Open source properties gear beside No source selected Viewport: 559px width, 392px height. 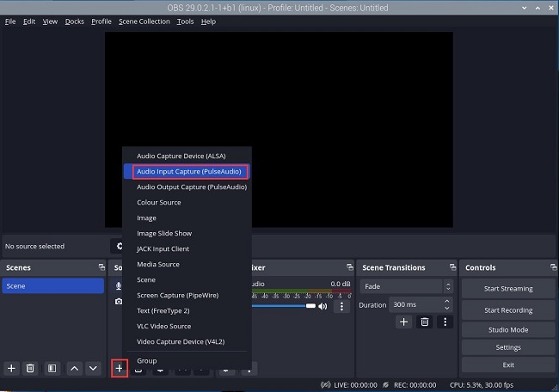point(119,246)
